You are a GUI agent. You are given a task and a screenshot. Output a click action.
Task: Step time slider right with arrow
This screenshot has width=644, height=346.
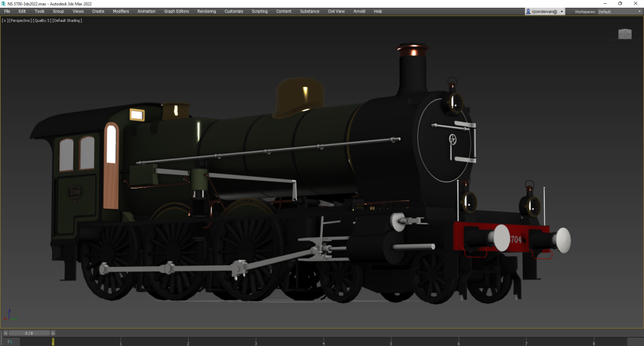tap(53, 333)
